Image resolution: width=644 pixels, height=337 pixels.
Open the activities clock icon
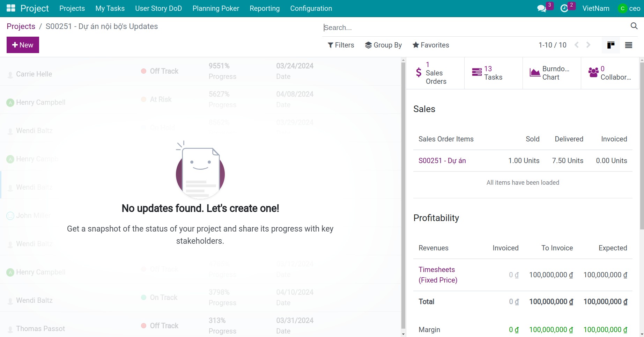coord(564,8)
